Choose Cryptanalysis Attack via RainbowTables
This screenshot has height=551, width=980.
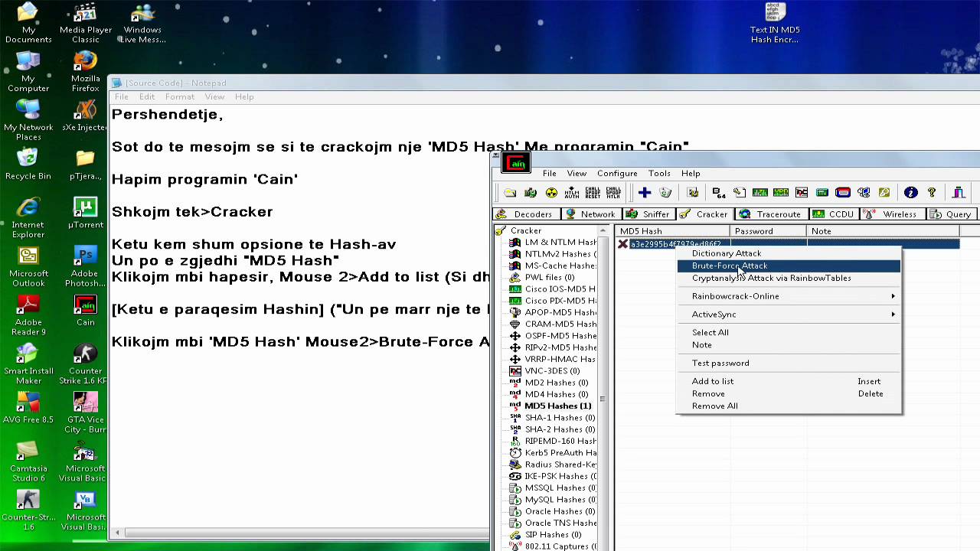[789, 278]
